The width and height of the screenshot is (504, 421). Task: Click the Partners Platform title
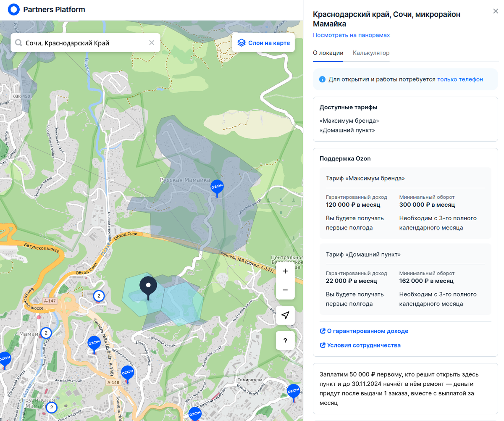pos(54,9)
